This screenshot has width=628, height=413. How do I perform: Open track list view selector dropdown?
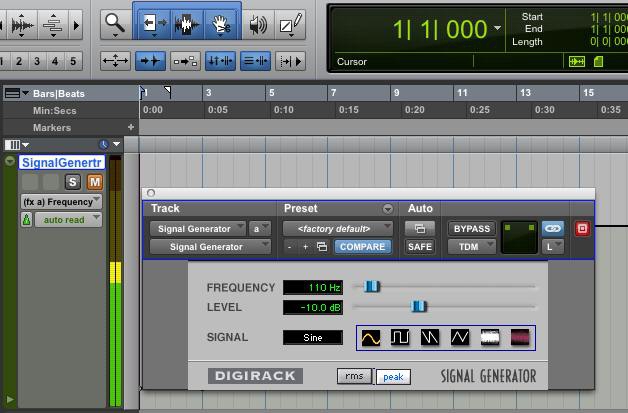point(17,145)
